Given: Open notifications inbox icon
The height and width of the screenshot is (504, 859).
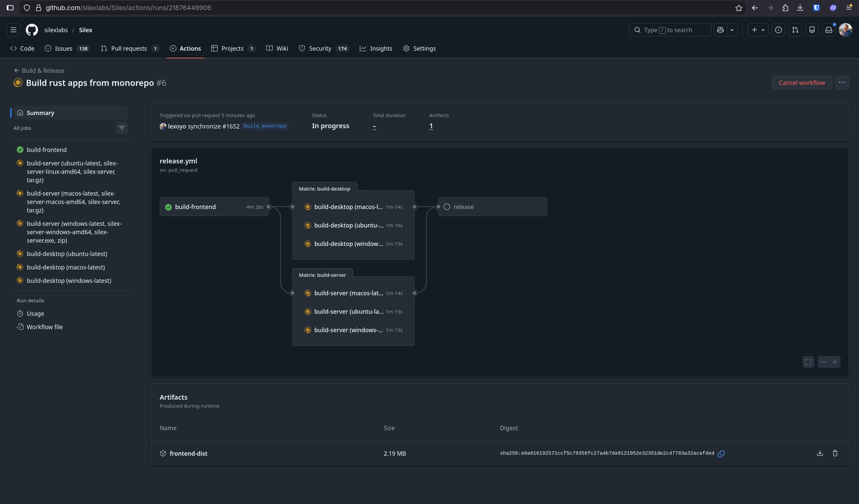Looking at the screenshot, I should click(x=829, y=30).
